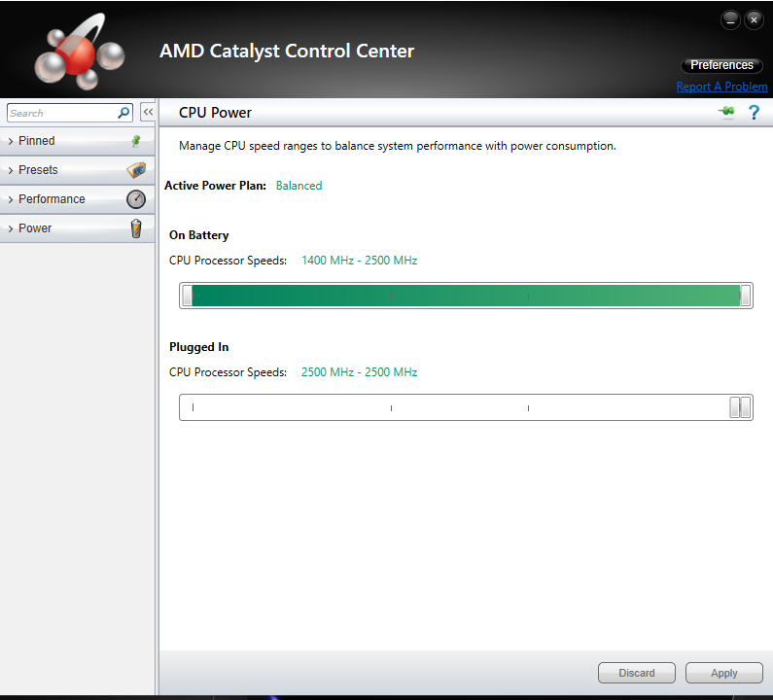Click the Discard button
The height and width of the screenshot is (700, 773).
tap(637, 673)
